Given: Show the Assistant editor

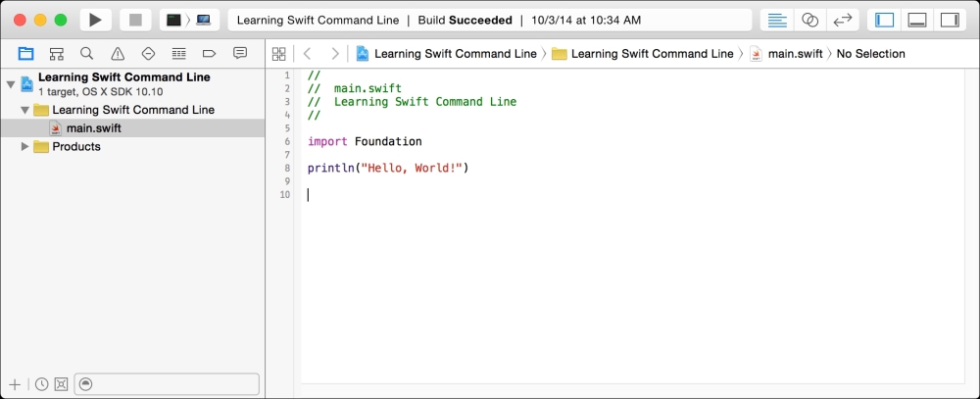Looking at the screenshot, I should pyautogui.click(x=810, y=20).
